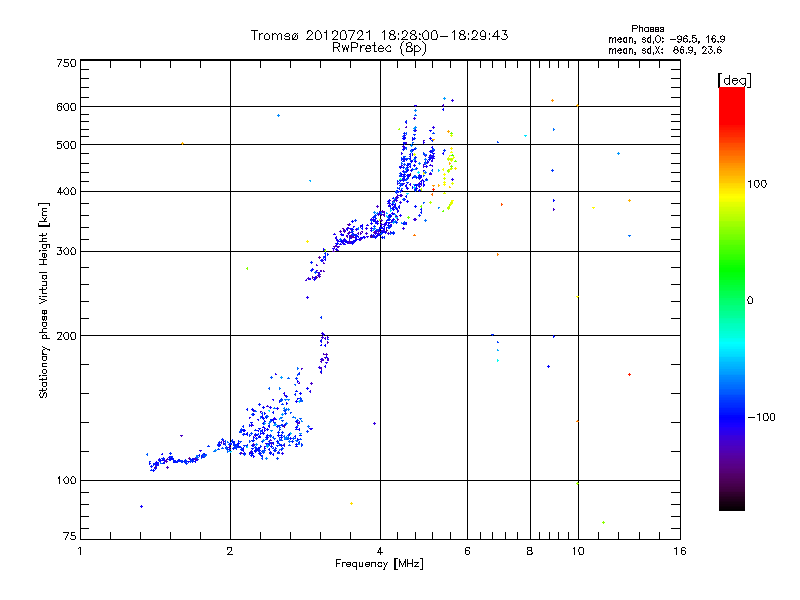Click colorbar tick label "0"
Image resolution: width=800 pixels, height=600 pixels.
point(750,301)
